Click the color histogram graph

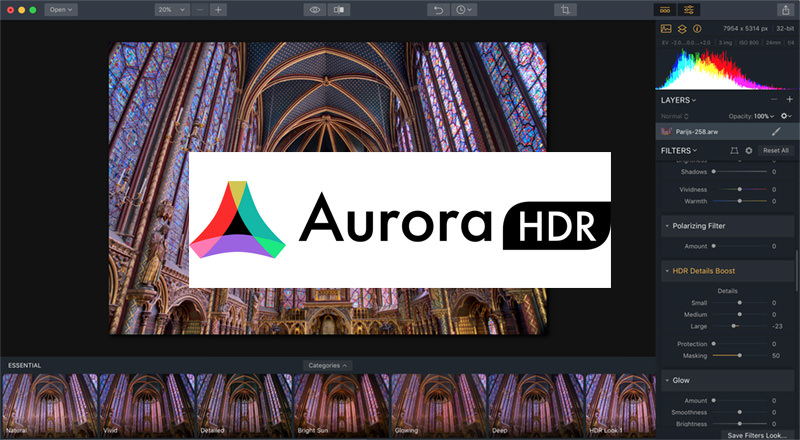point(725,69)
